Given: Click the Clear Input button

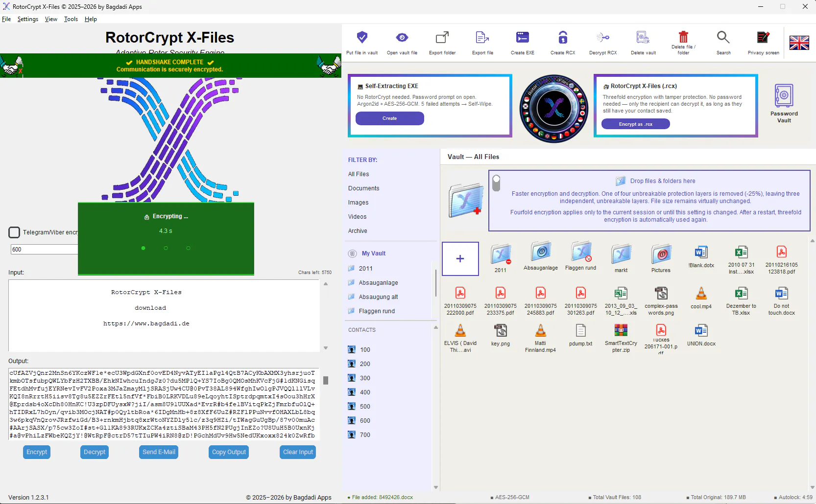Looking at the screenshot, I should click(x=298, y=452).
